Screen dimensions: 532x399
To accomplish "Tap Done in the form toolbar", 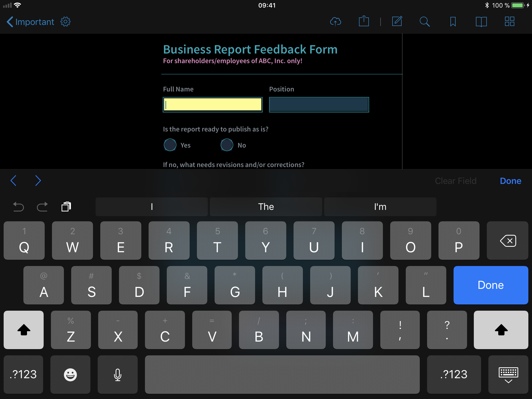I will pos(510,181).
